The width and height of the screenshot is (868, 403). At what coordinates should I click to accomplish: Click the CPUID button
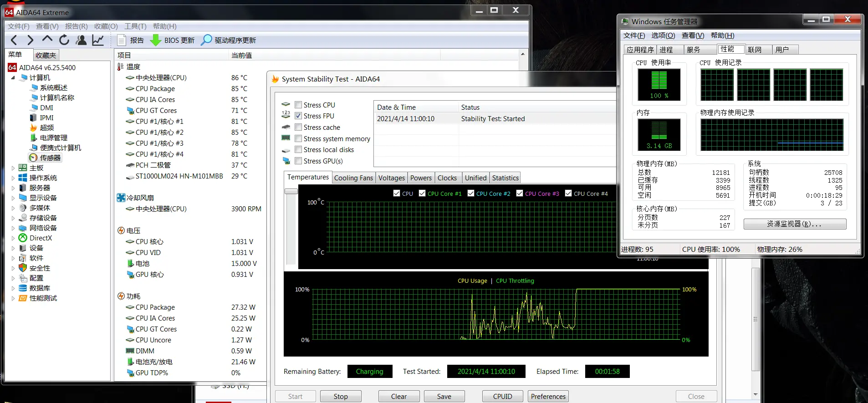pyautogui.click(x=503, y=396)
